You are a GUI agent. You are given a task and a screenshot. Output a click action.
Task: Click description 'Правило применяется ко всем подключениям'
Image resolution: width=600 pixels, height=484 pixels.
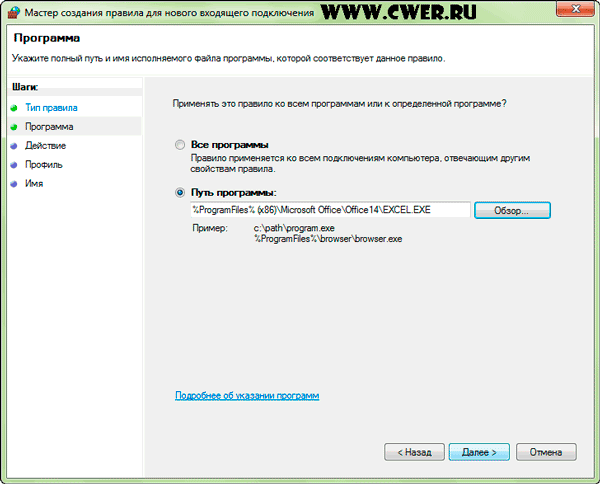tap(360, 163)
